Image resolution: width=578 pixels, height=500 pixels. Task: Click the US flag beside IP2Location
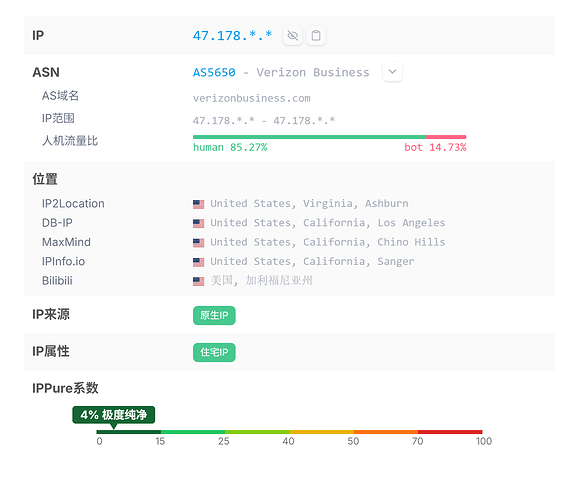[198, 204]
